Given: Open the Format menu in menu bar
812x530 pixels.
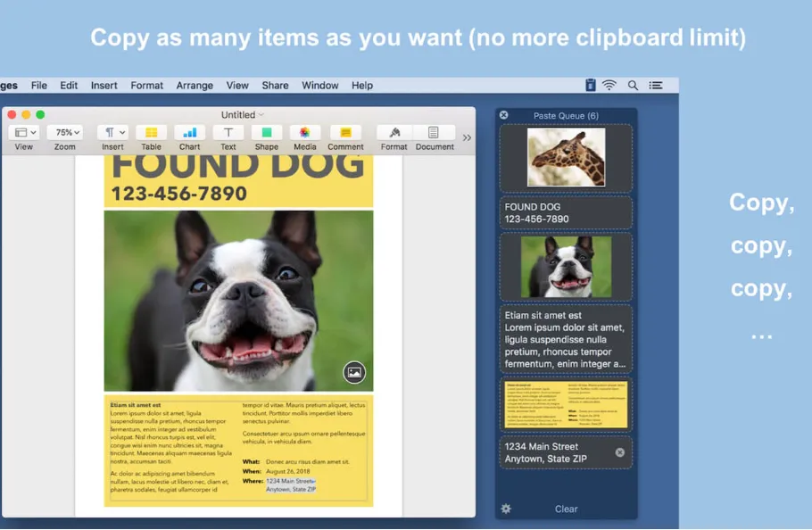Looking at the screenshot, I should (x=146, y=86).
